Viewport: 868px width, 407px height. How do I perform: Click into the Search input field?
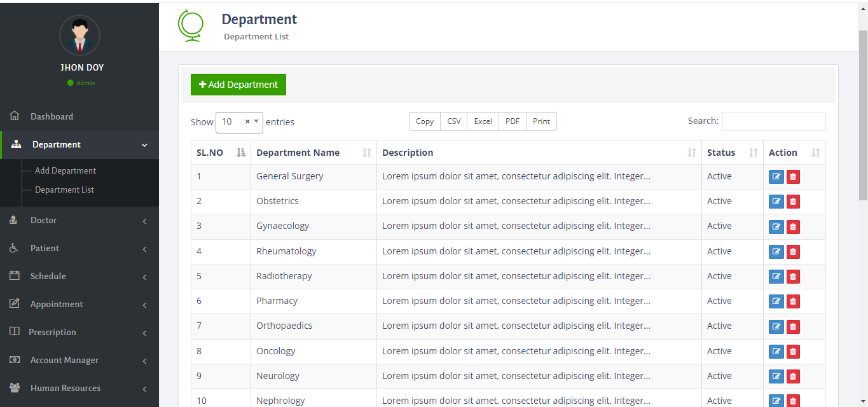pos(773,121)
